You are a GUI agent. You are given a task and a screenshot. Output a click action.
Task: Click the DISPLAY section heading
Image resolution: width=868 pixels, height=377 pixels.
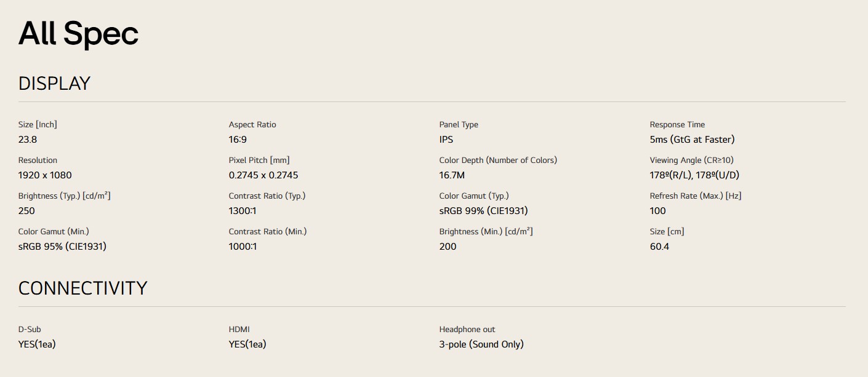pyautogui.click(x=54, y=84)
